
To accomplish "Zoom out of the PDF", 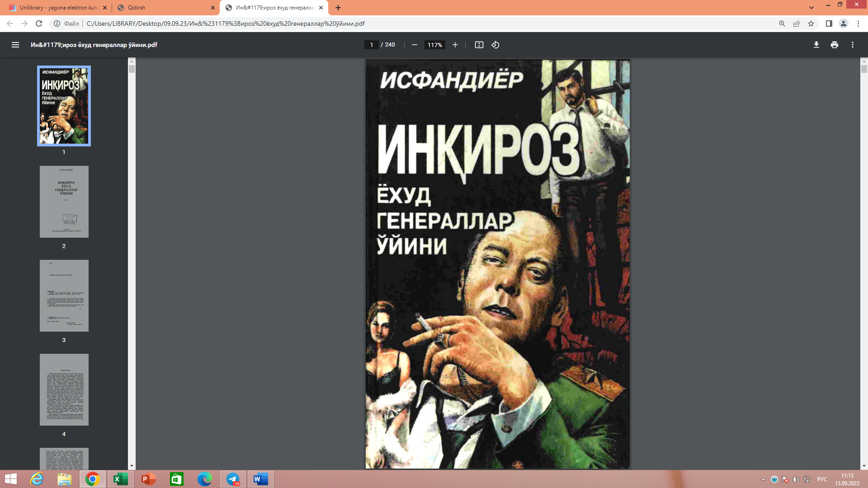I will [x=414, y=45].
